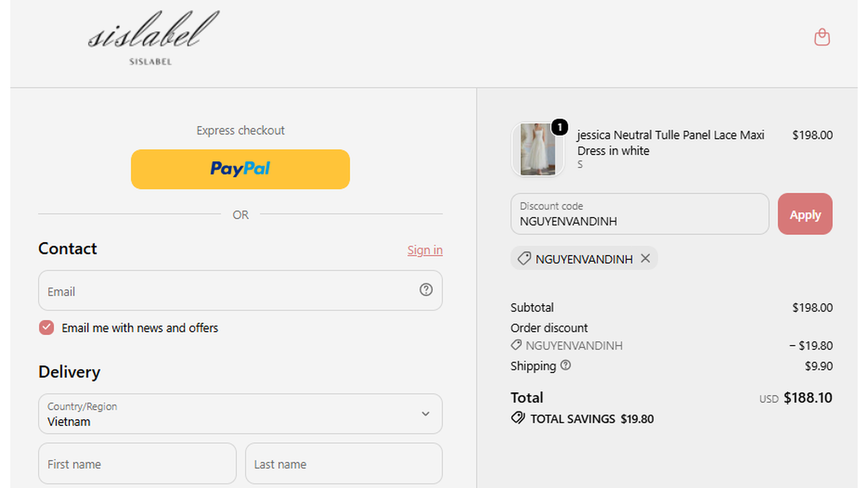The image size is (868, 488).
Task: Apply the discount code
Action: click(805, 214)
